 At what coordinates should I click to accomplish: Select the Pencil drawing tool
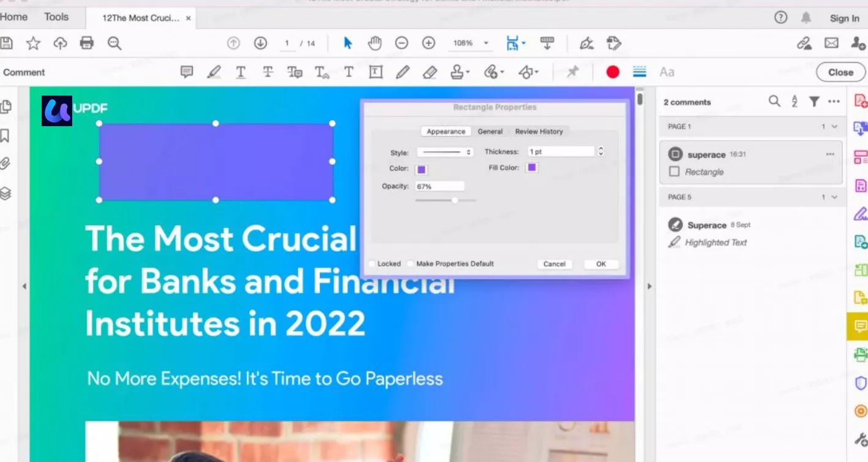click(402, 72)
